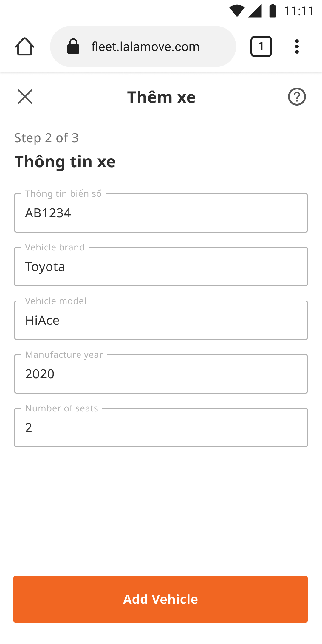
Task: Tap the browser home icon
Action: (x=24, y=47)
